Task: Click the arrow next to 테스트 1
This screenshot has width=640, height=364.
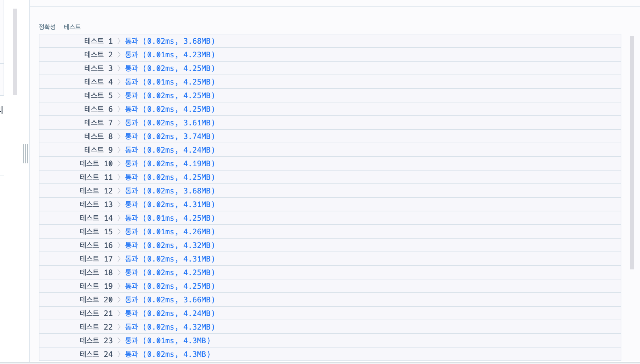Action: pyautogui.click(x=119, y=41)
